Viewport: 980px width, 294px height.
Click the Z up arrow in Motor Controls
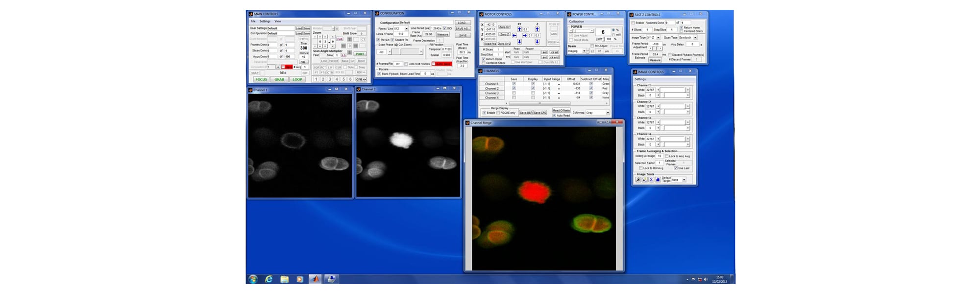[537, 29]
